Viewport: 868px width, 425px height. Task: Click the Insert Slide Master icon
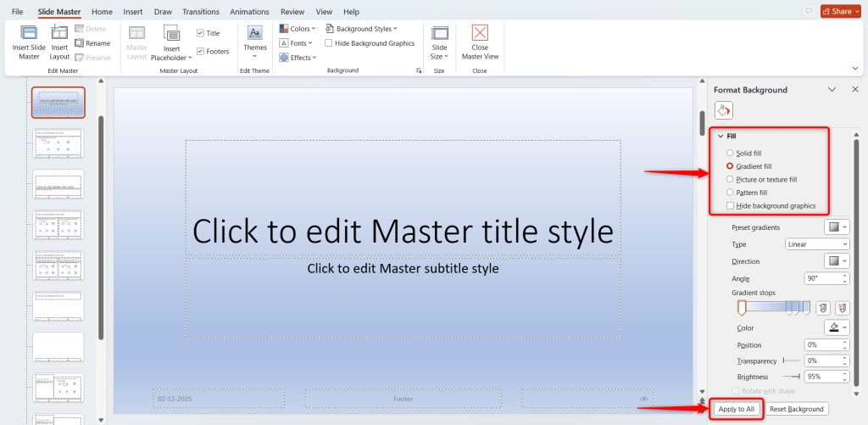pyautogui.click(x=29, y=33)
